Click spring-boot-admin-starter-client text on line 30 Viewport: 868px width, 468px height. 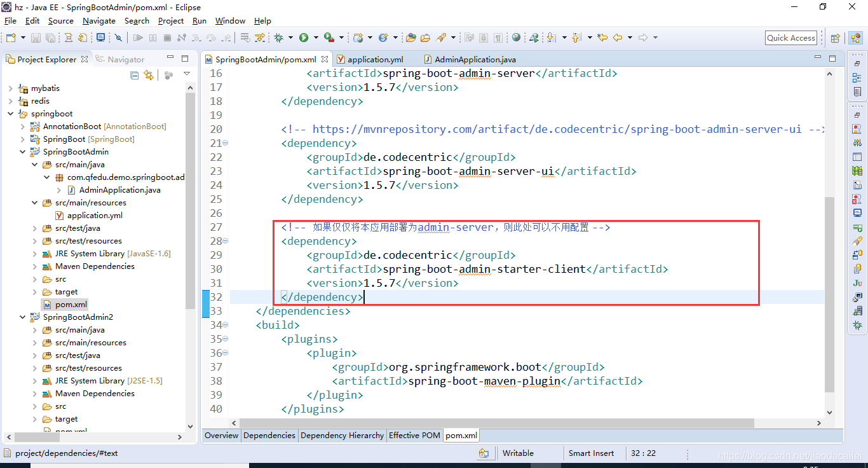[484, 269]
